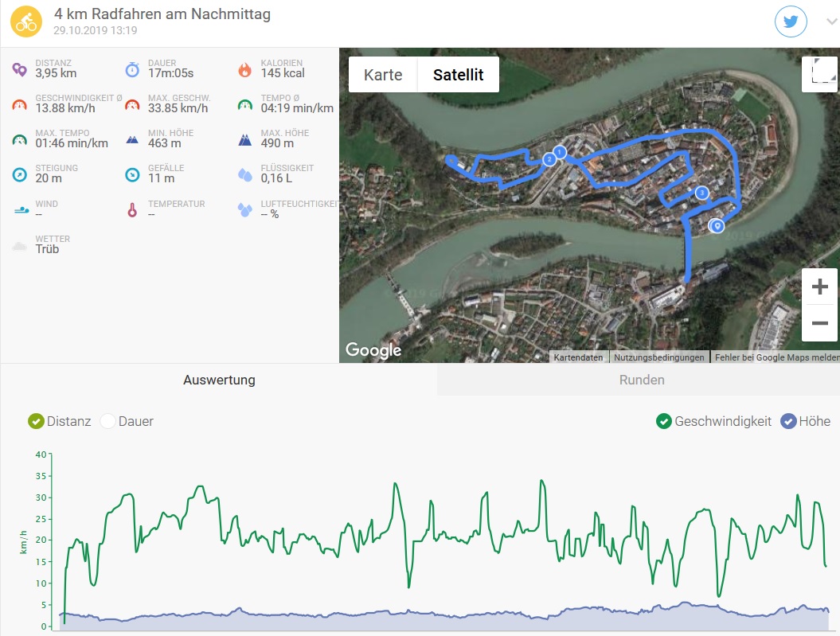Select the Distanz axis option

pos(37,421)
